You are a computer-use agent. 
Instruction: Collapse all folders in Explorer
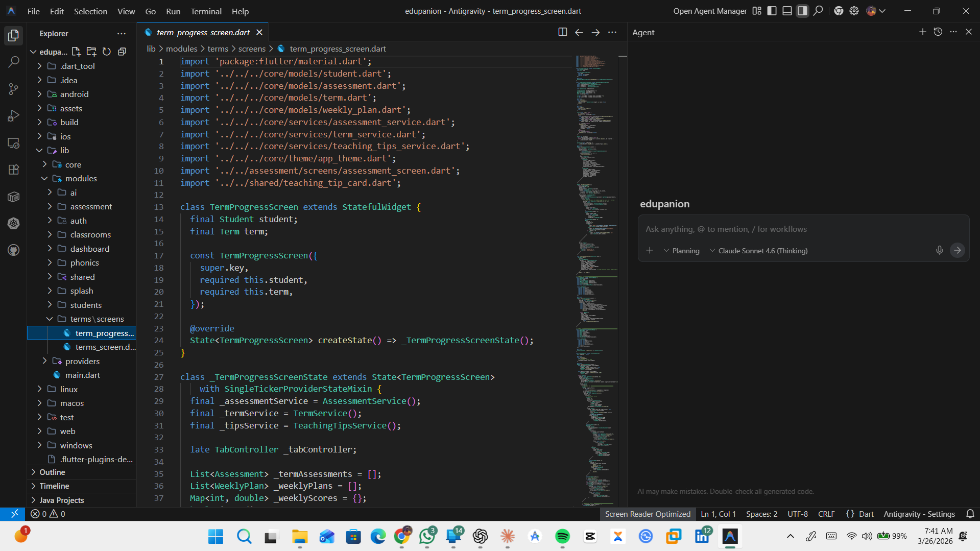click(122, 52)
